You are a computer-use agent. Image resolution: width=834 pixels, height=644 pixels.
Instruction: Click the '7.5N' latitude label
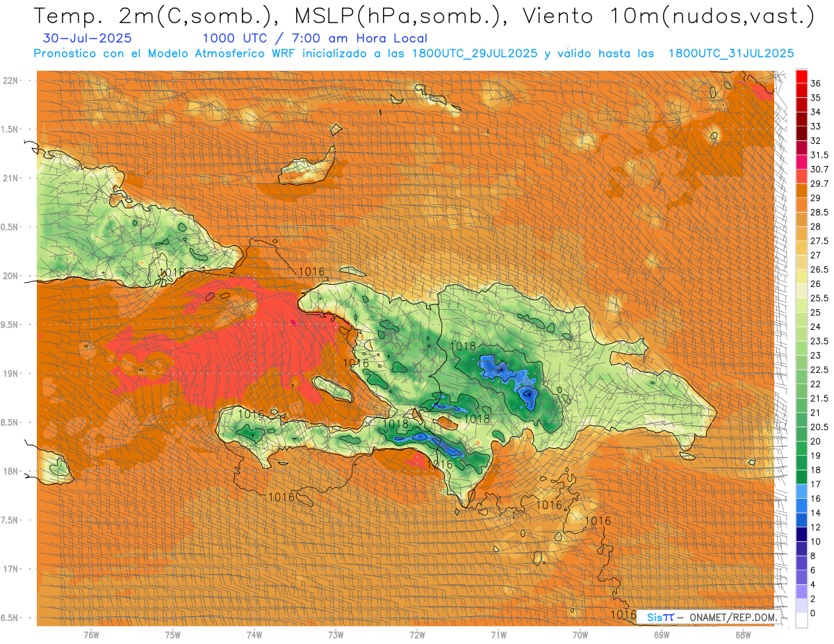coord(10,520)
